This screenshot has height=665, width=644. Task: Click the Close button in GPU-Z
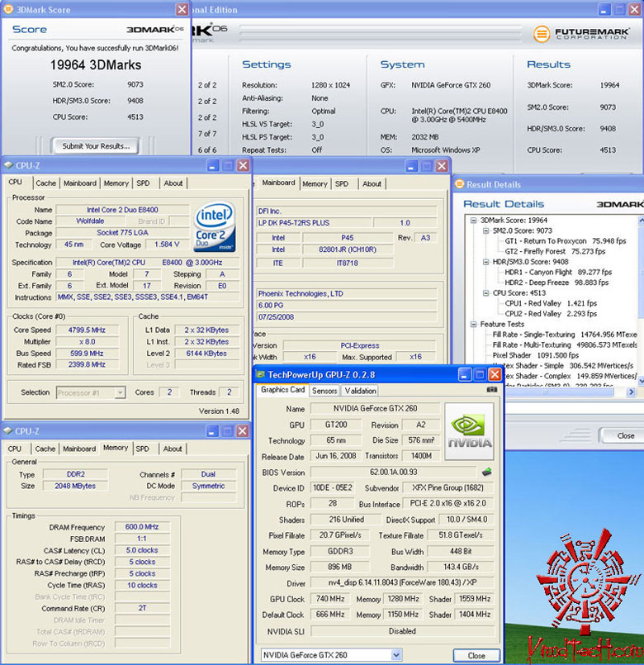(476, 655)
